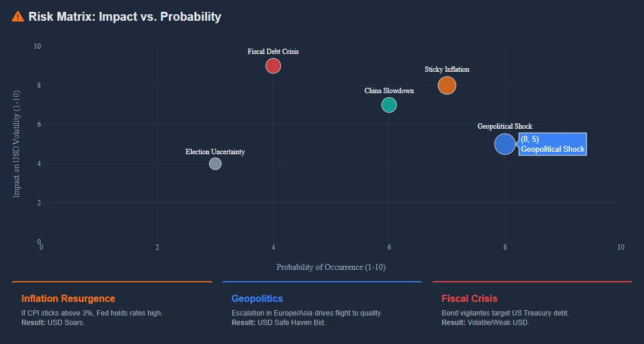Click the USD Safe Haven Bid result
This screenshot has width=644, height=344.
click(x=291, y=323)
